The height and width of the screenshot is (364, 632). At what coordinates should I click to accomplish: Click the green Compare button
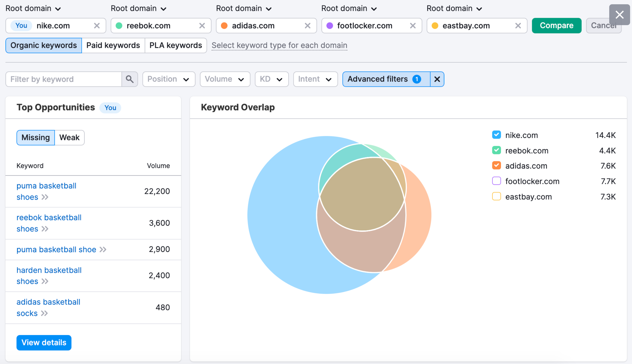click(x=557, y=26)
